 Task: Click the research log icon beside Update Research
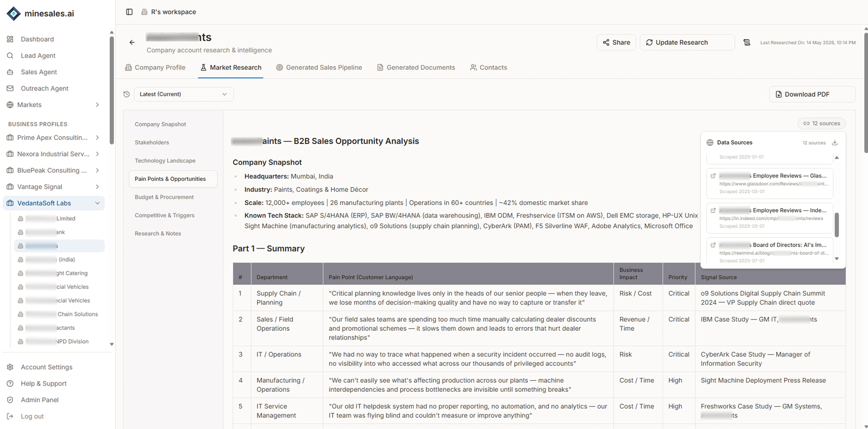pos(747,42)
